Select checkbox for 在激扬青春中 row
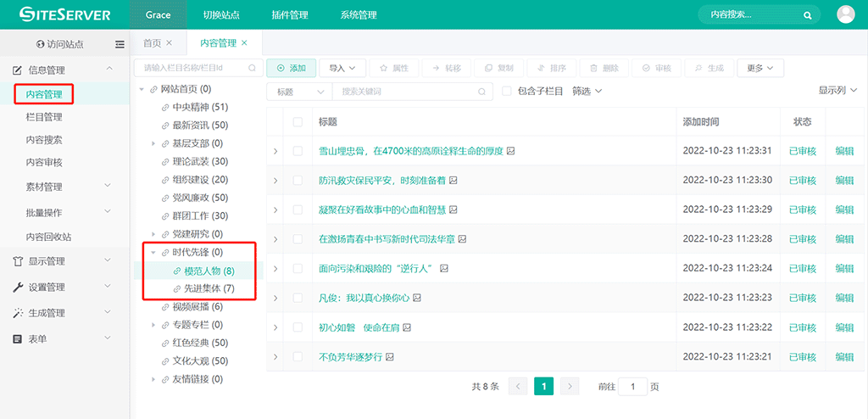Screen dimensions: 868x419 (298, 239)
